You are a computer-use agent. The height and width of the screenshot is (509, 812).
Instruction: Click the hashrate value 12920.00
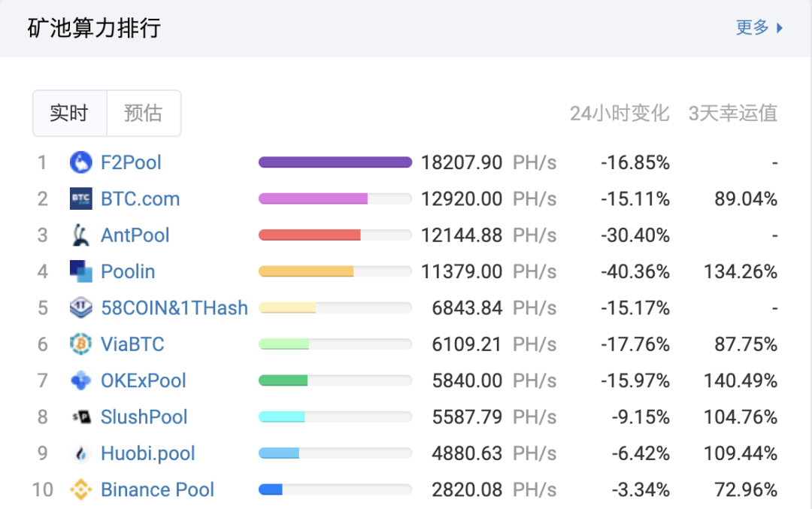[x=462, y=198]
